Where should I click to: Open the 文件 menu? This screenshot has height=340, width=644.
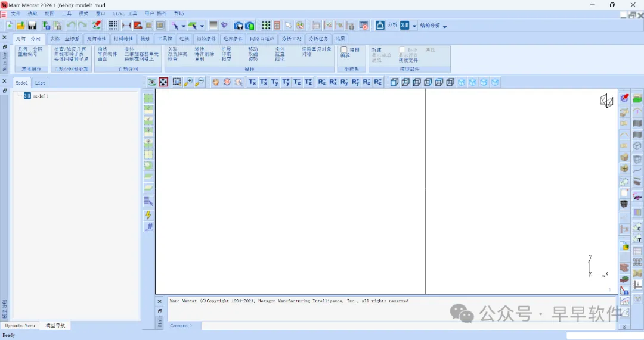pos(16,14)
